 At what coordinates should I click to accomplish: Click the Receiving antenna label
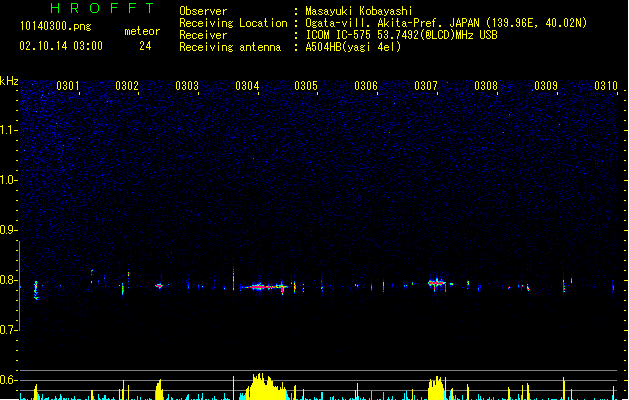pos(230,47)
